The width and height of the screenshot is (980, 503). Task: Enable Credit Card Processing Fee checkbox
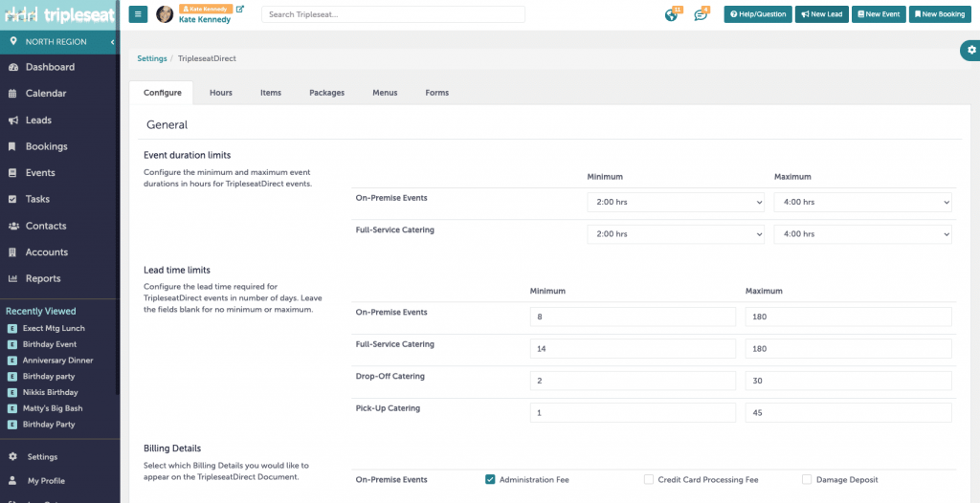(x=649, y=479)
